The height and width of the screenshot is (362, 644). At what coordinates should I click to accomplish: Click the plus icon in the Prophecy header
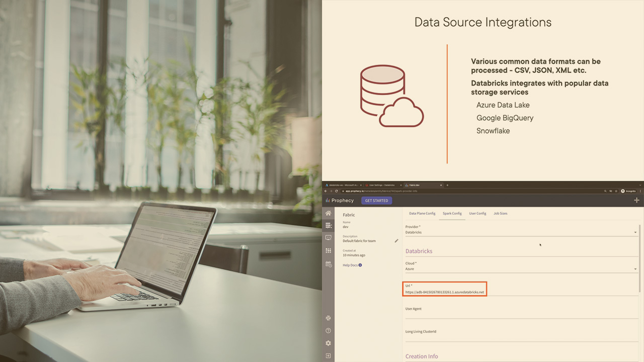636,200
